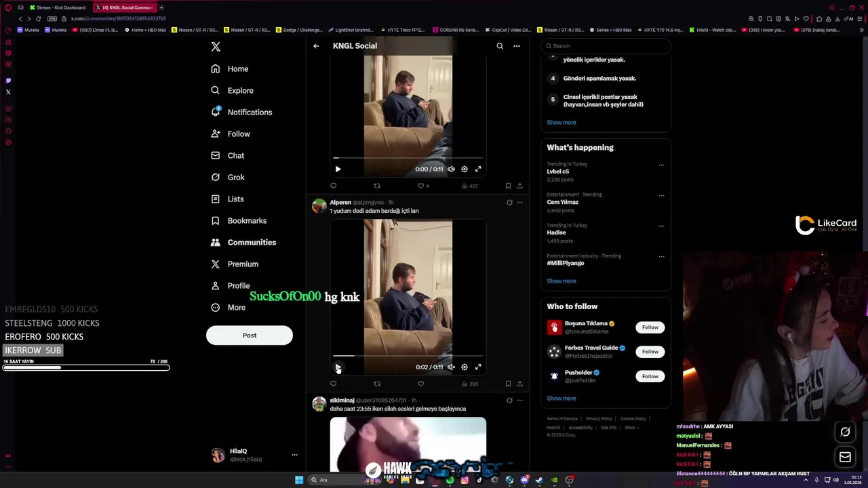Viewport: 868px width, 488px height.
Task: Fullscreen the first video
Action: (x=478, y=169)
